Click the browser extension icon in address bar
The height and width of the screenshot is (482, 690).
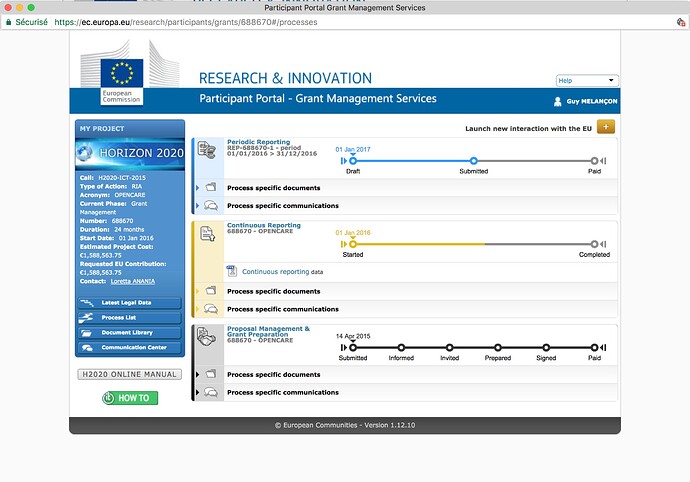click(681, 22)
